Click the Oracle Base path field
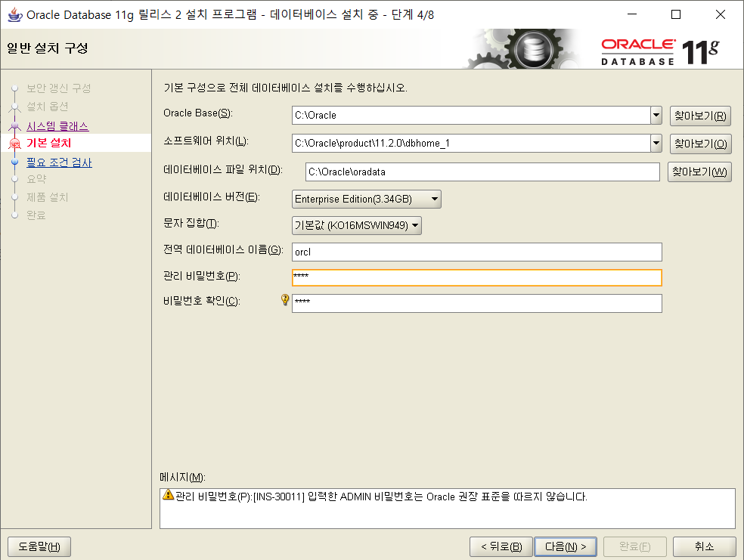Screen dimensions: 744x560 (x=471, y=115)
